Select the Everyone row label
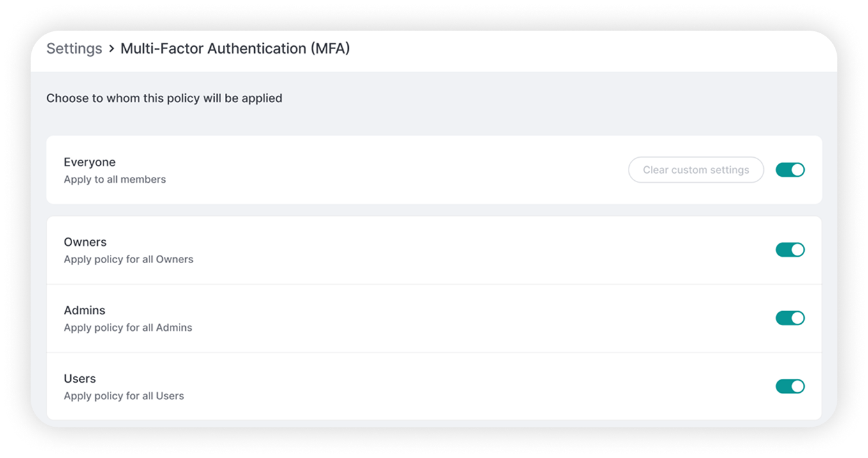 click(89, 162)
